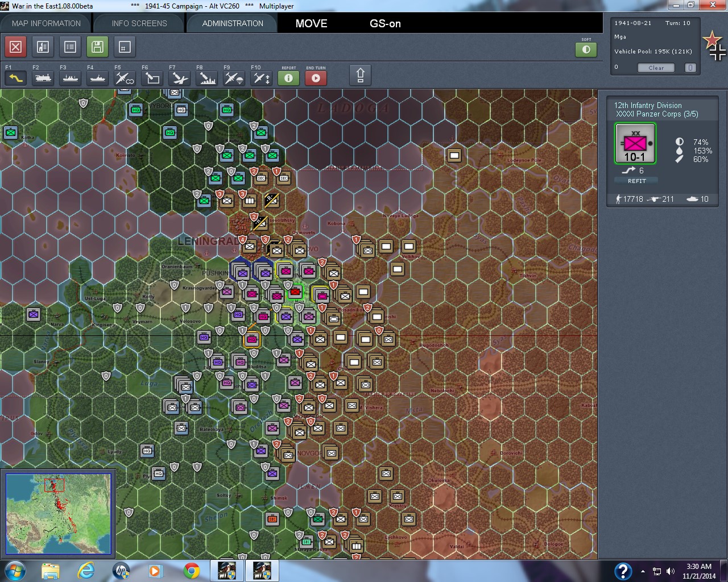The height and width of the screenshot is (582, 728).
Task: Select the F8 bomb city mode icon
Action: coord(206,78)
